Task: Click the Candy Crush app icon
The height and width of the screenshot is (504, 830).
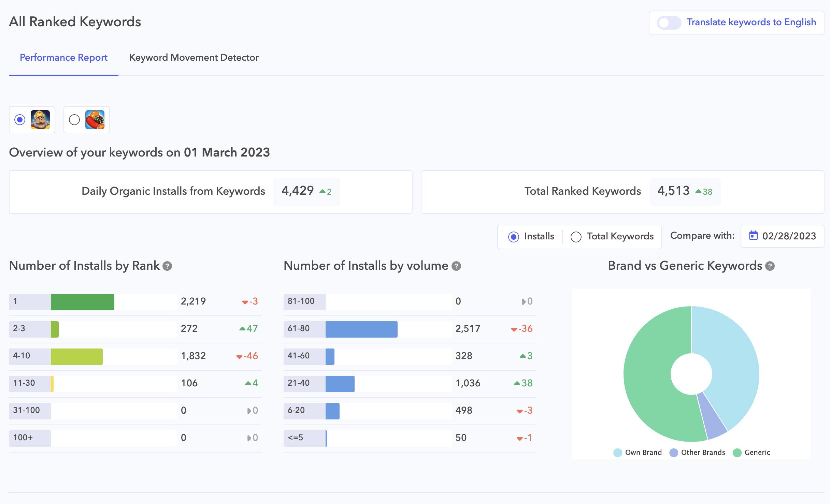Action: pos(95,120)
